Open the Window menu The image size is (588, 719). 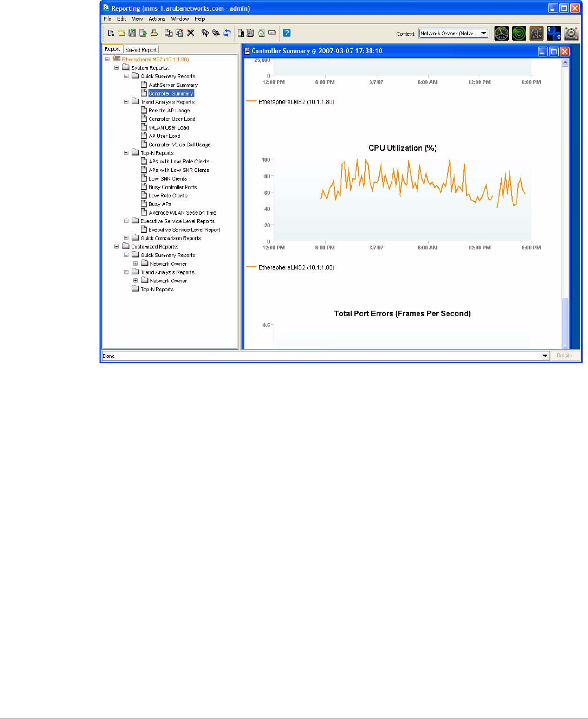[180, 18]
